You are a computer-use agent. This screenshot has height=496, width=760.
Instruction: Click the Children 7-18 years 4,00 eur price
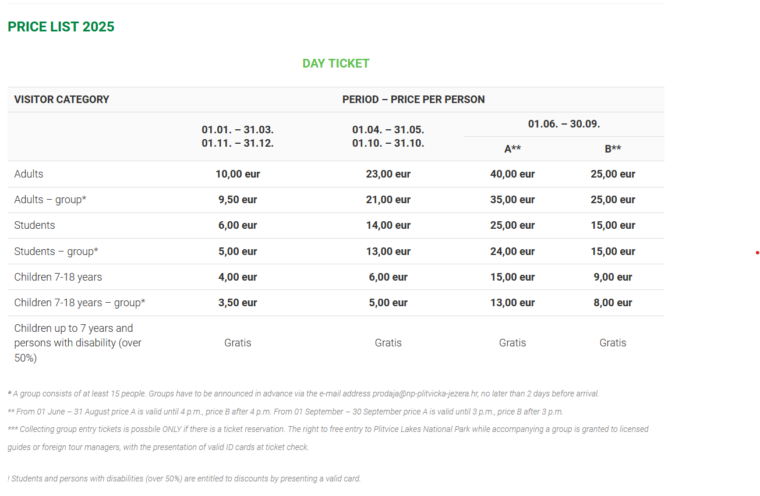pyautogui.click(x=237, y=277)
